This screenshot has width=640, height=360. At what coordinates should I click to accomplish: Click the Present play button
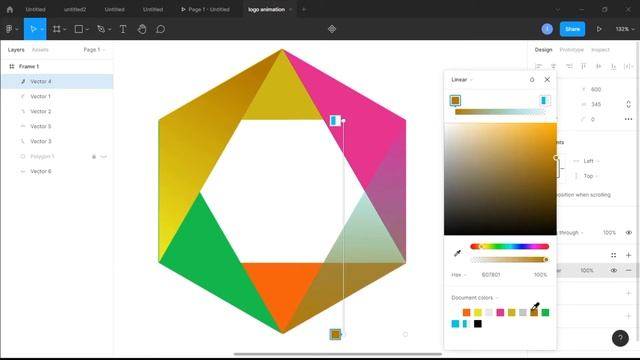(x=599, y=29)
